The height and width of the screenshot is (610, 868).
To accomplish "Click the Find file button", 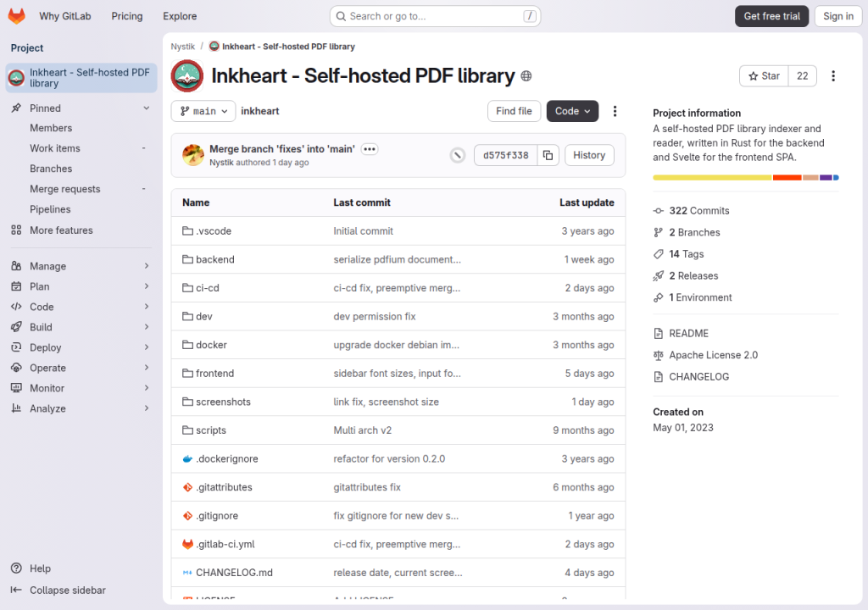I will [514, 111].
